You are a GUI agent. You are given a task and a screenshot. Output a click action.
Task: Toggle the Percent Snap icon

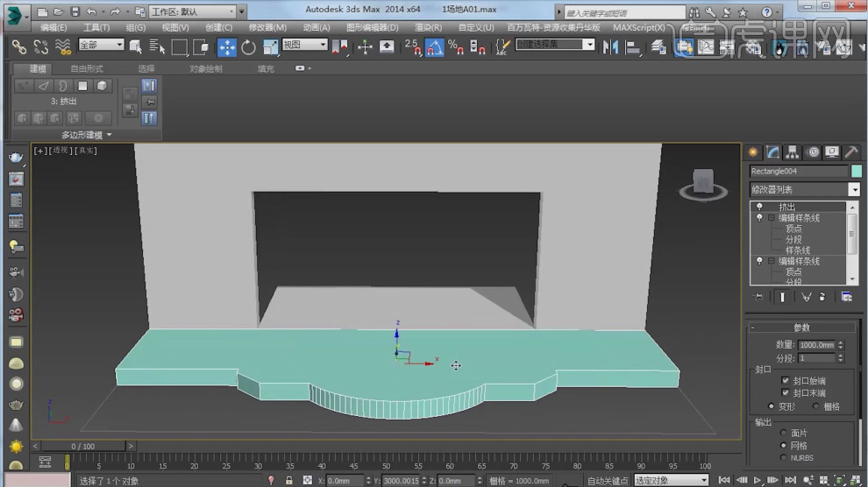[456, 47]
